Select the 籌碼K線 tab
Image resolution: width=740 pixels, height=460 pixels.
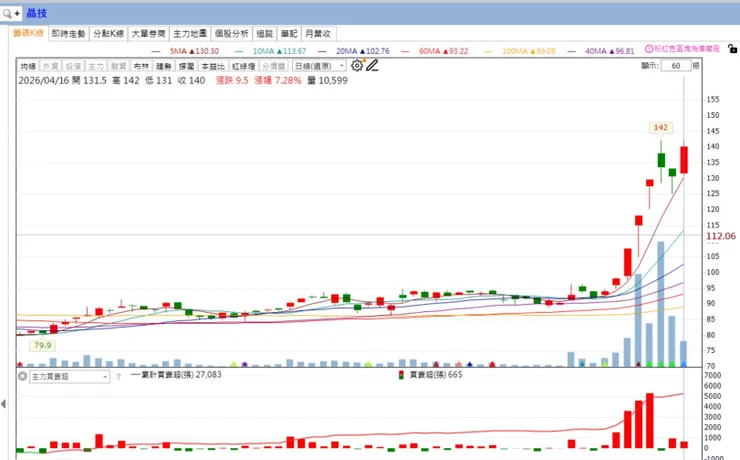coord(28,33)
